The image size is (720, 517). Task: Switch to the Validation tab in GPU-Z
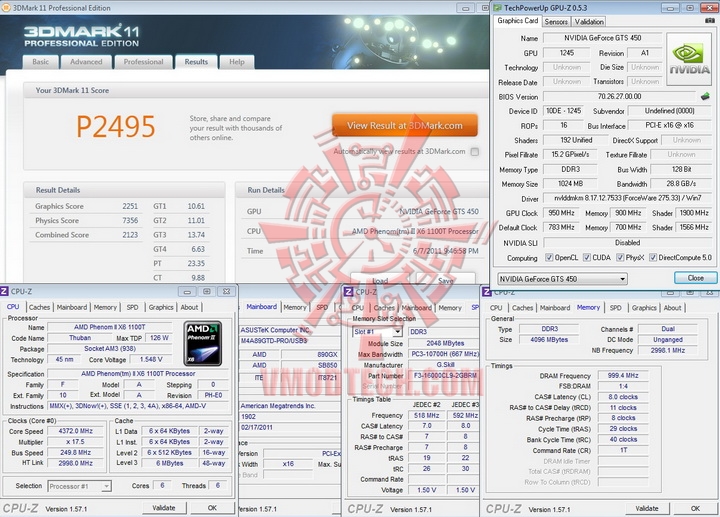pyautogui.click(x=589, y=22)
